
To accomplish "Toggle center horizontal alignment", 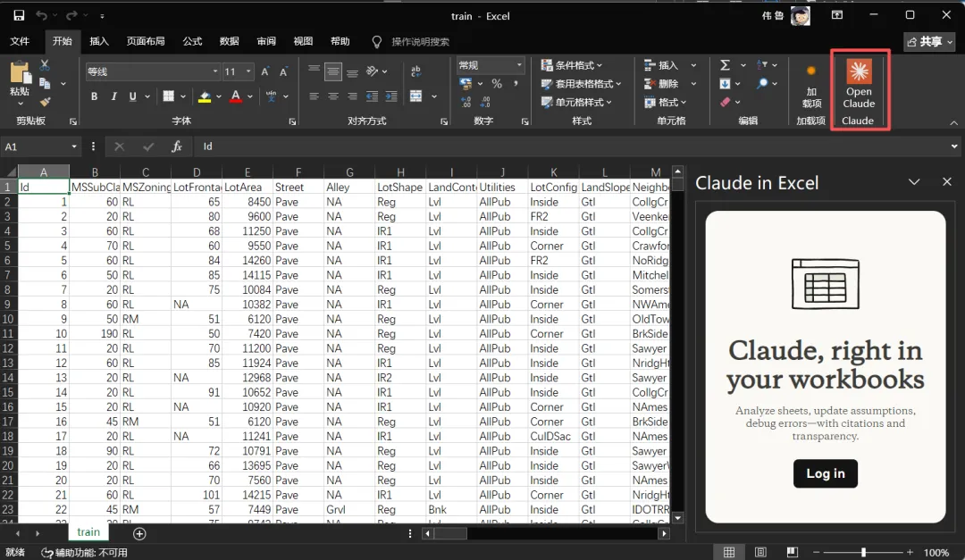I will point(333,96).
